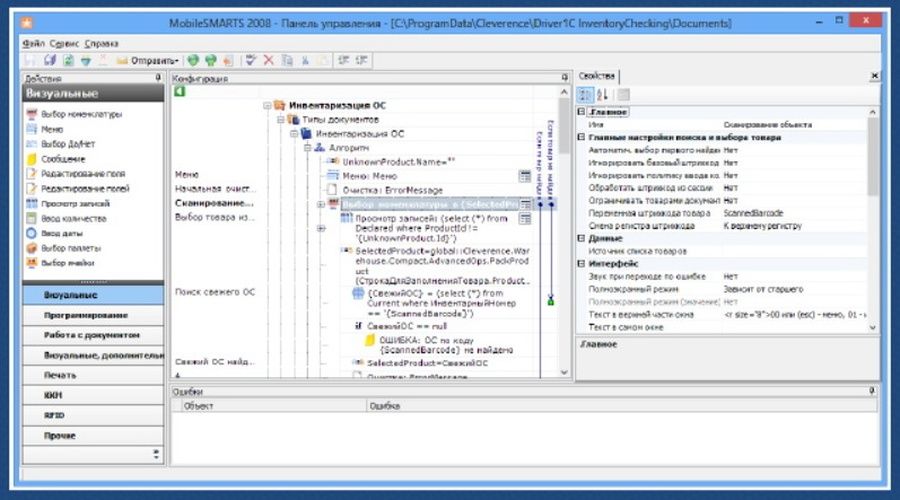Click the table icon on Просмотр записей row
900x500 pixels.
[x=525, y=219]
